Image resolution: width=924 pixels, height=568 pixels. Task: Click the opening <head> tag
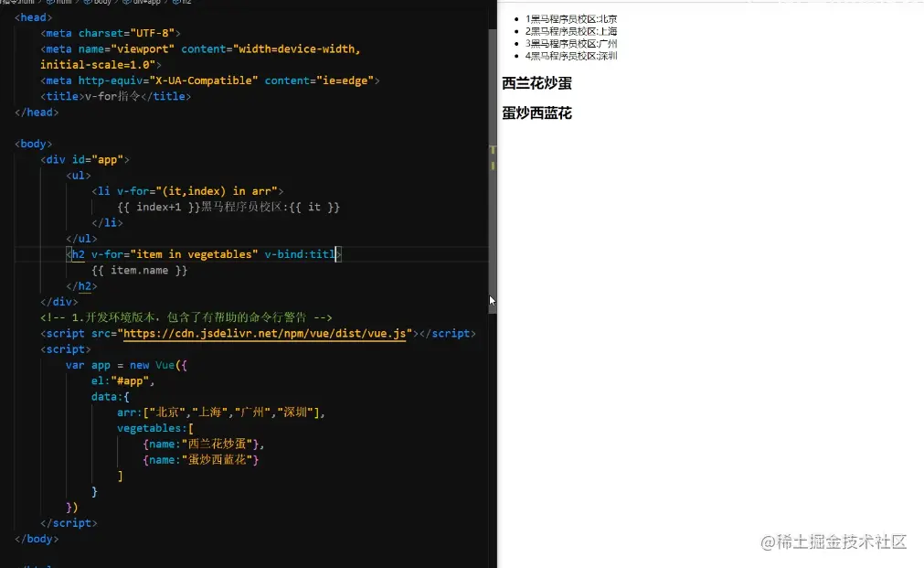[34, 17]
